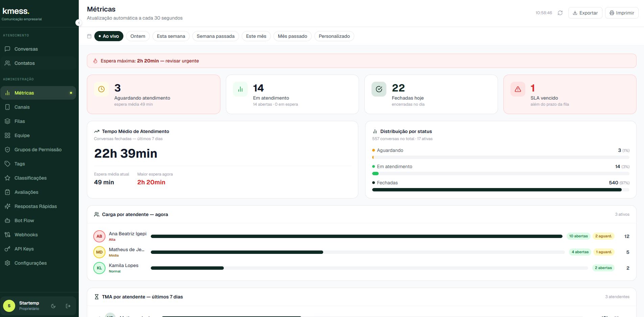644x317 pixels.
Task: Select the Ao vivo filter
Action: [x=109, y=36]
